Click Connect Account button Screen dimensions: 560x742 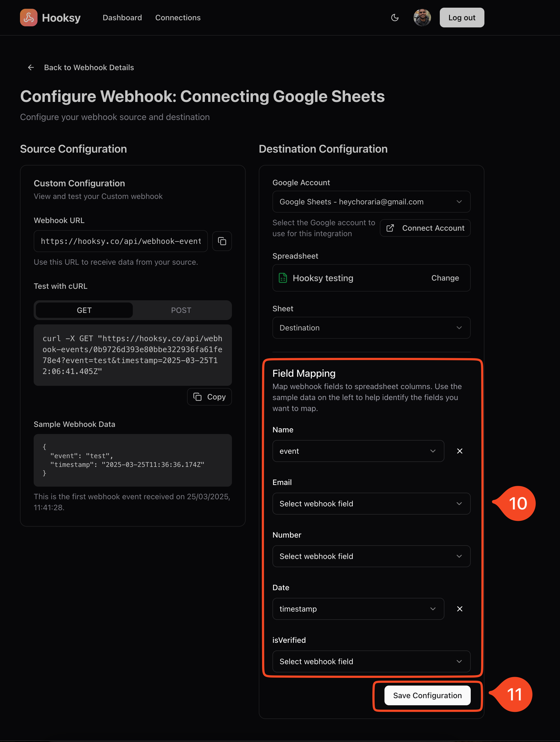[x=425, y=228]
